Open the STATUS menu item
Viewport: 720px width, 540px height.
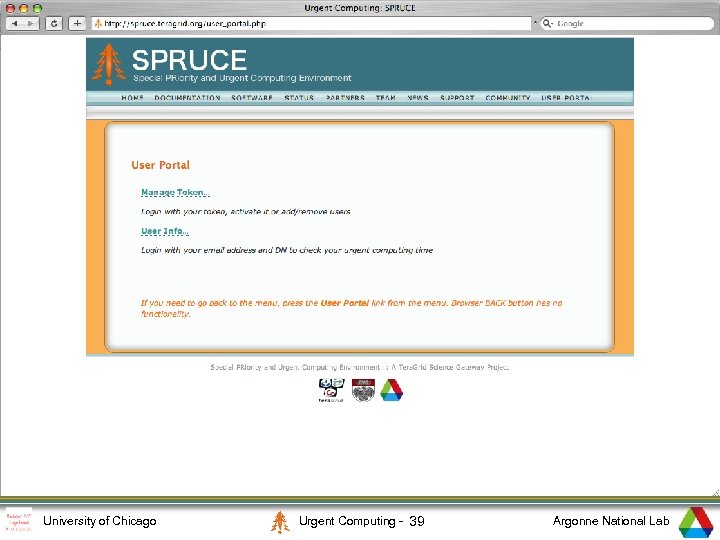pyautogui.click(x=299, y=98)
